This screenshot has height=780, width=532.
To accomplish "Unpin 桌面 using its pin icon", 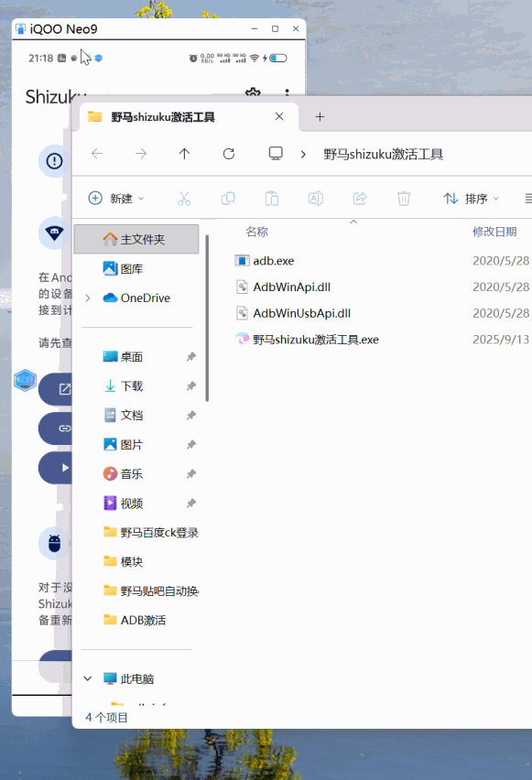I will point(191,357).
